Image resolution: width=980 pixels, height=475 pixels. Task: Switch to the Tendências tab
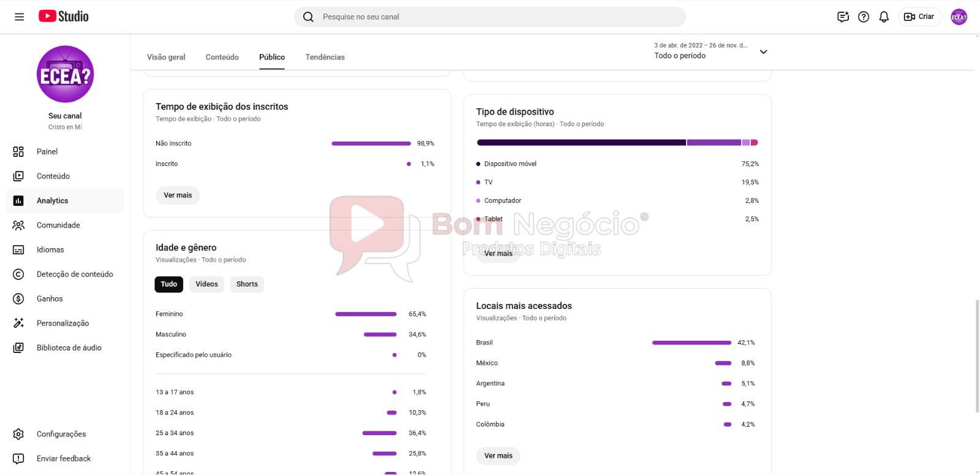[x=325, y=57]
